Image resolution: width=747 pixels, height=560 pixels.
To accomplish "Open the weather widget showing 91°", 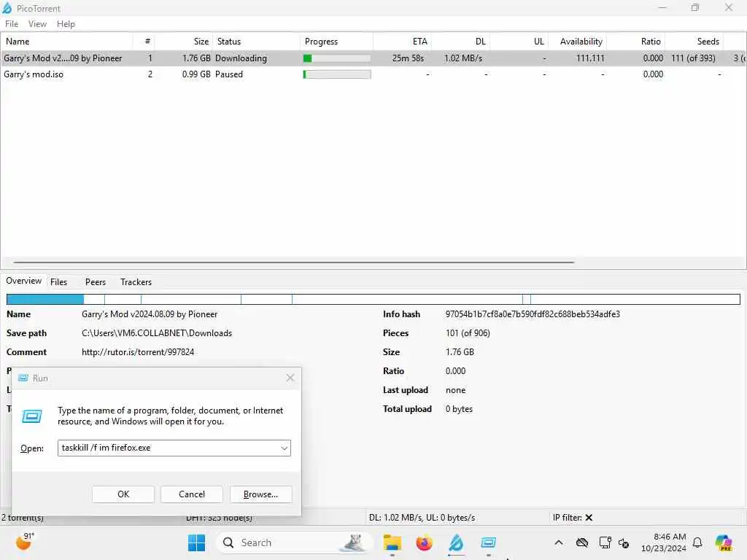I will point(25,542).
